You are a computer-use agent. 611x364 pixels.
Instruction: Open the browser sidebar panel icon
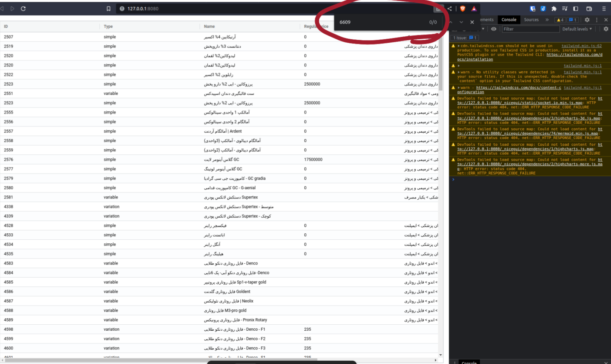pos(576,9)
